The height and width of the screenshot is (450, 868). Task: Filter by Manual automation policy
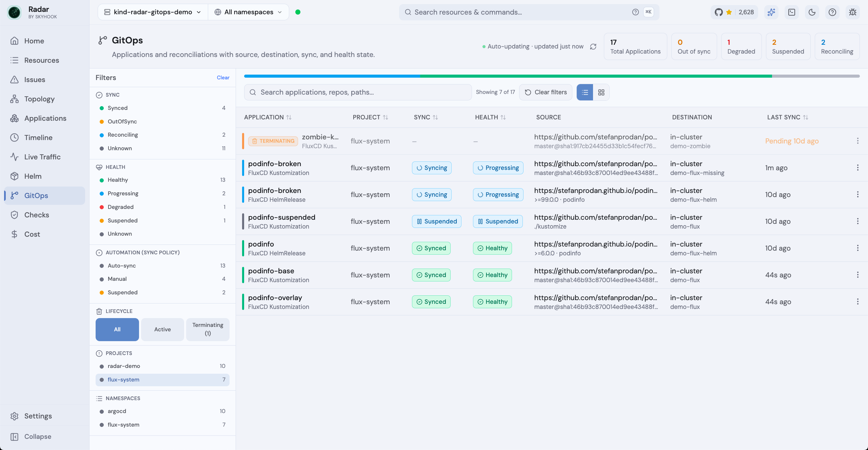click(162, 279)
